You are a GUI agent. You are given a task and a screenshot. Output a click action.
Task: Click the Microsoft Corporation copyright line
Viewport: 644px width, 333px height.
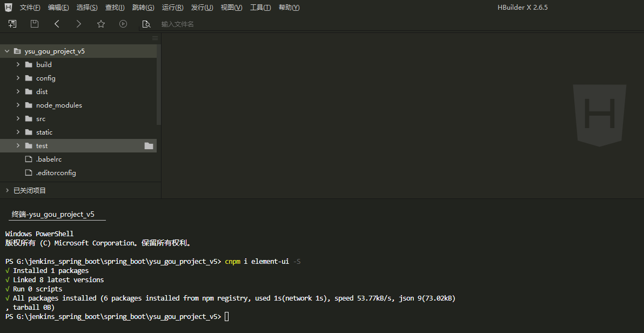tap(98, 243)
